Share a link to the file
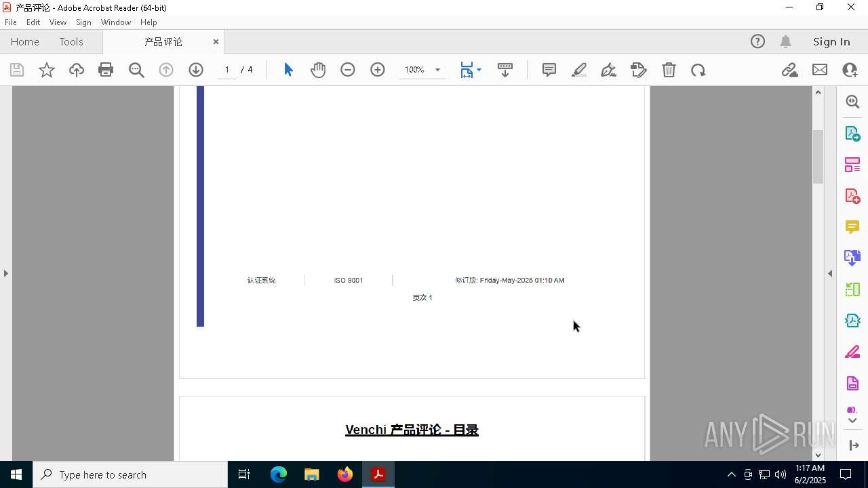The width and height of the screenshot is (868, 488). coord(789,70)
